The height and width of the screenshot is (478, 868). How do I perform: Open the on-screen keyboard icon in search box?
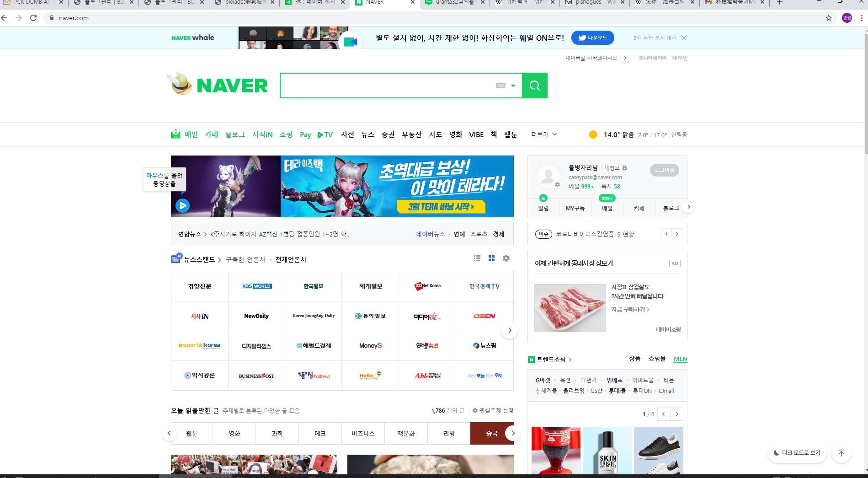coord(501,86)
